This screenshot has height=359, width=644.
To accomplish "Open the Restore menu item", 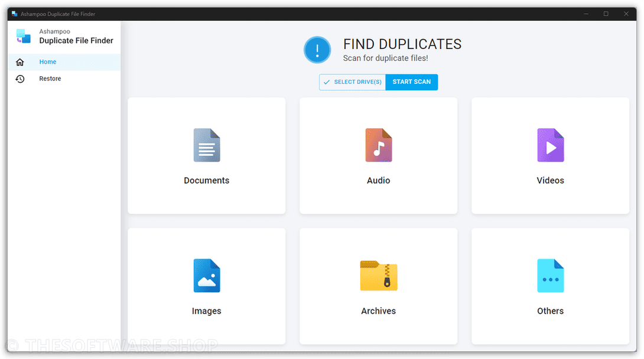I will [64, 79].
